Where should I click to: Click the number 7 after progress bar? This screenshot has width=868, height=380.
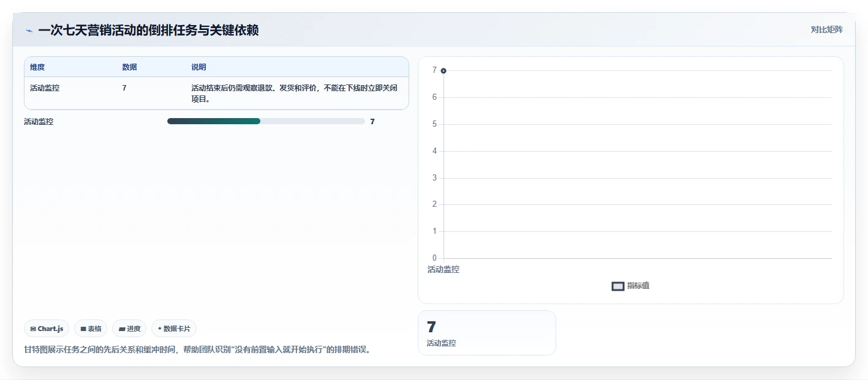coord(372,122)
